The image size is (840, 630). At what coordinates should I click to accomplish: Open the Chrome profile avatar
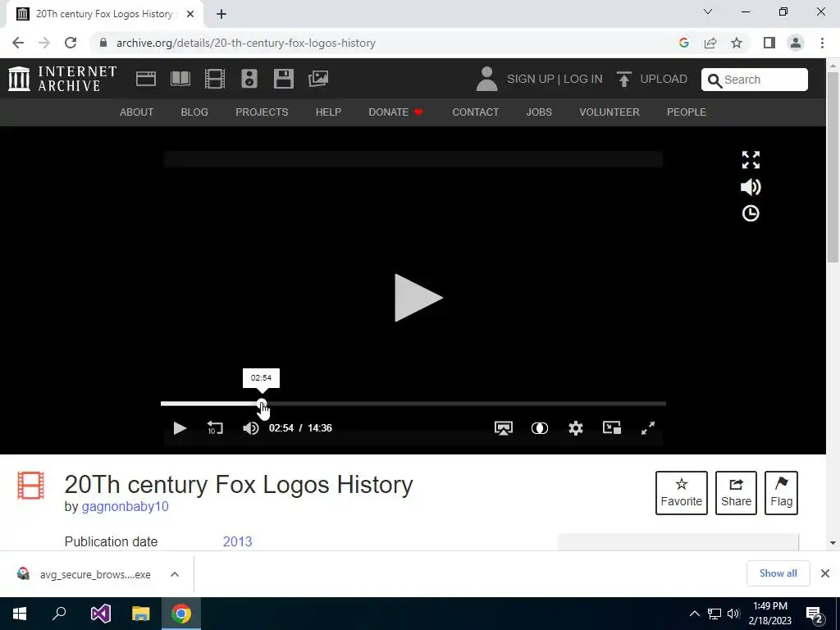[x=796, y=43]
